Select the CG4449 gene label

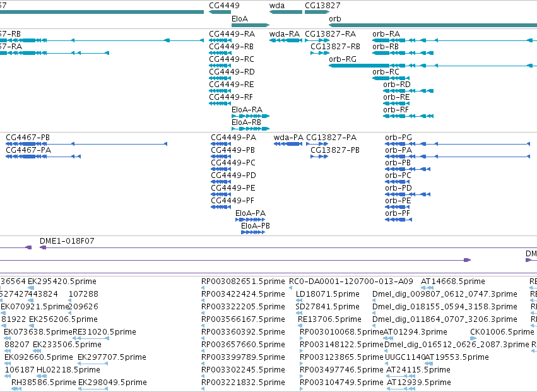pos(224,6)
